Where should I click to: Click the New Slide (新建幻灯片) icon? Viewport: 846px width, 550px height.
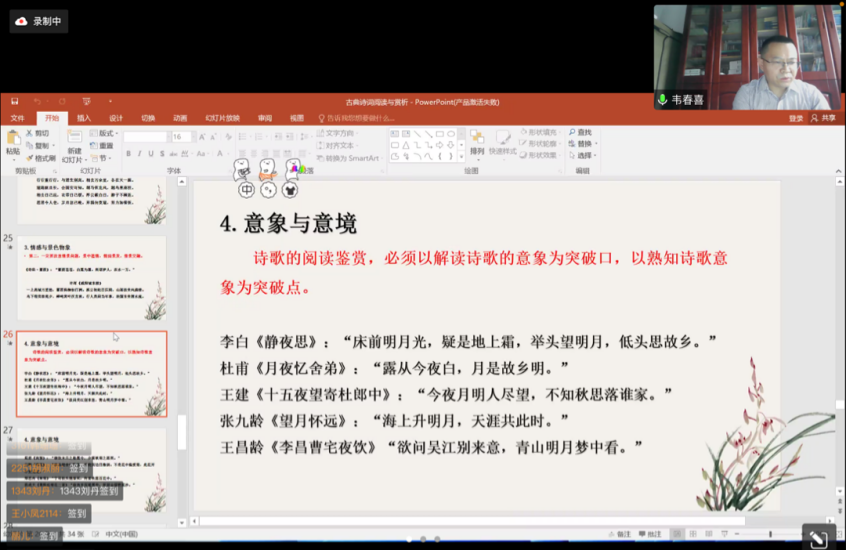pos(74,138)
